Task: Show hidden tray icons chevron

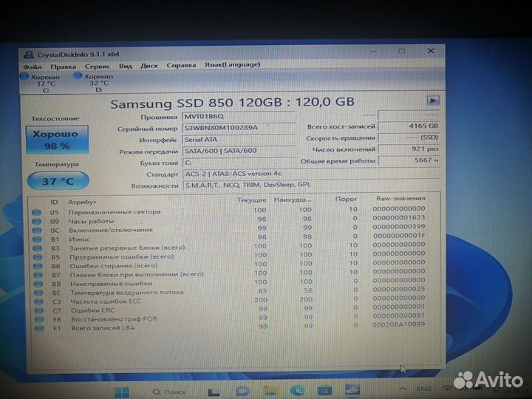Action: point(403,389)
